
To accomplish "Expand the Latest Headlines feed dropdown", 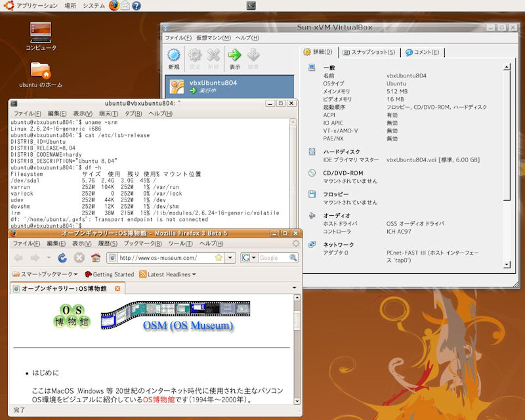I will 168,274.
